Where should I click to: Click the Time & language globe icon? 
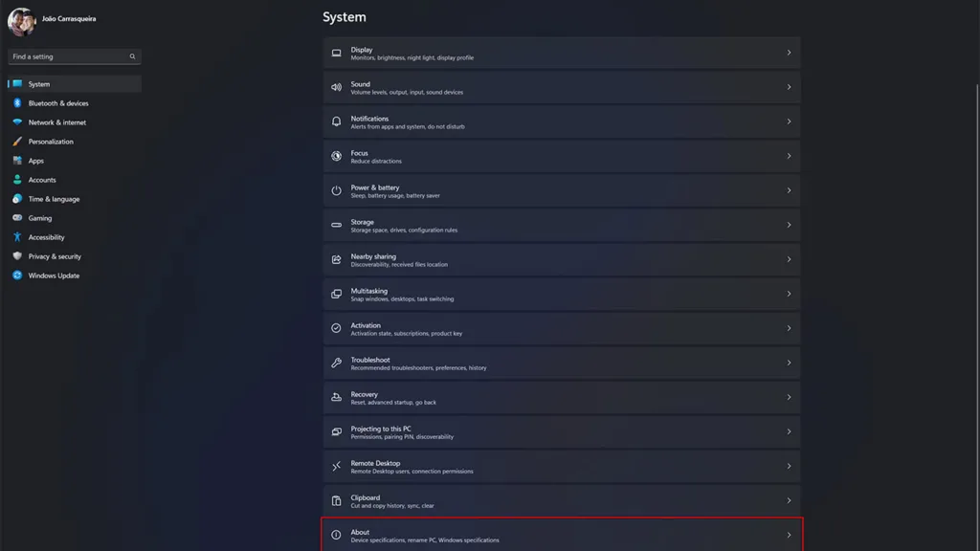pos(17,199)
